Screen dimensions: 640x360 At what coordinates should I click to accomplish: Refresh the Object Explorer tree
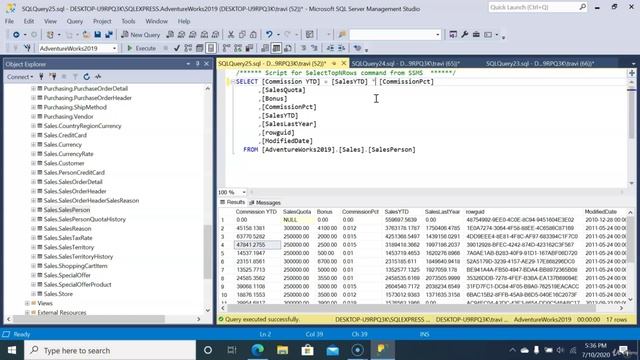point(87,76)
